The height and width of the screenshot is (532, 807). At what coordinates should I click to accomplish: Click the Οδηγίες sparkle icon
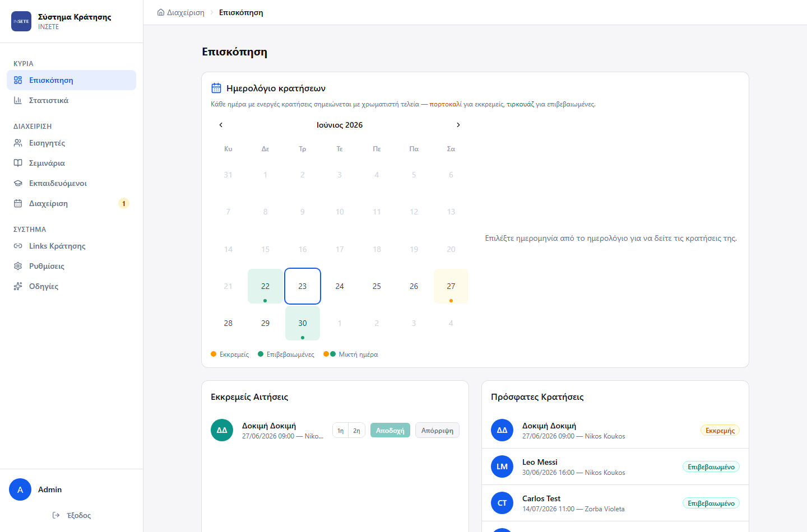tap(18, 286)
